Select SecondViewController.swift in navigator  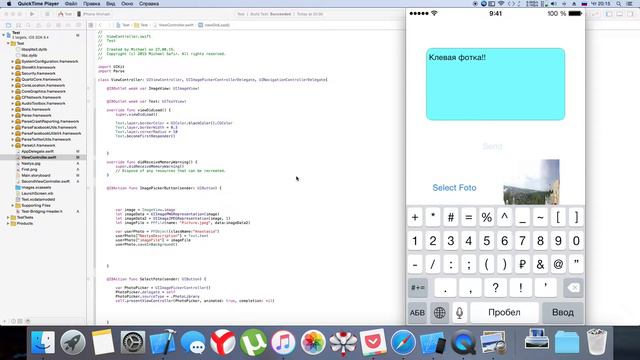coord(45,181)
